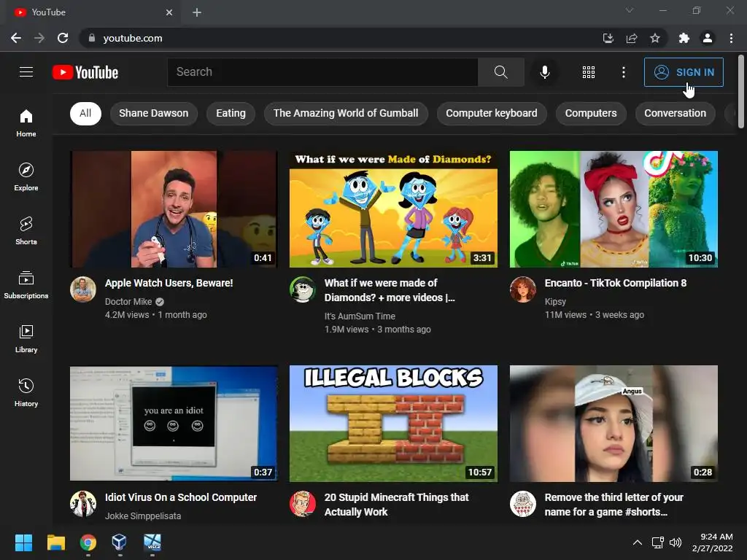Open Idiot Virus On a School Computer title
The image size is (747, 560).
pos(181,497)
